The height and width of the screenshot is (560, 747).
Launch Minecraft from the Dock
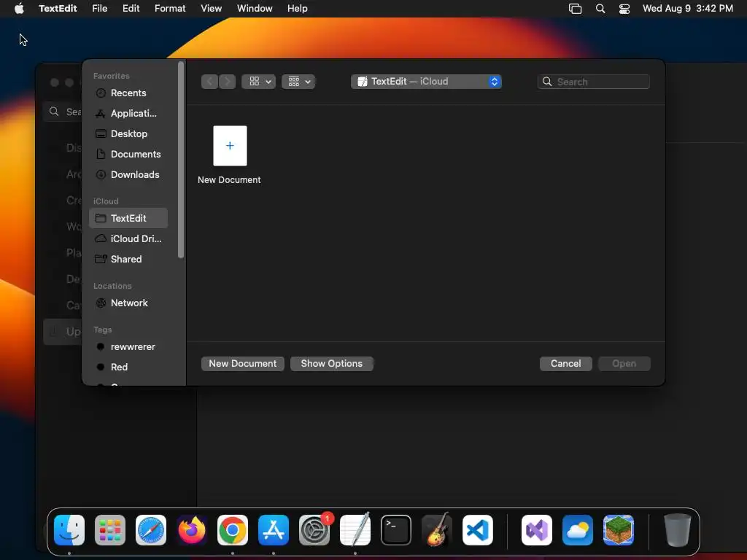[619, 530]
